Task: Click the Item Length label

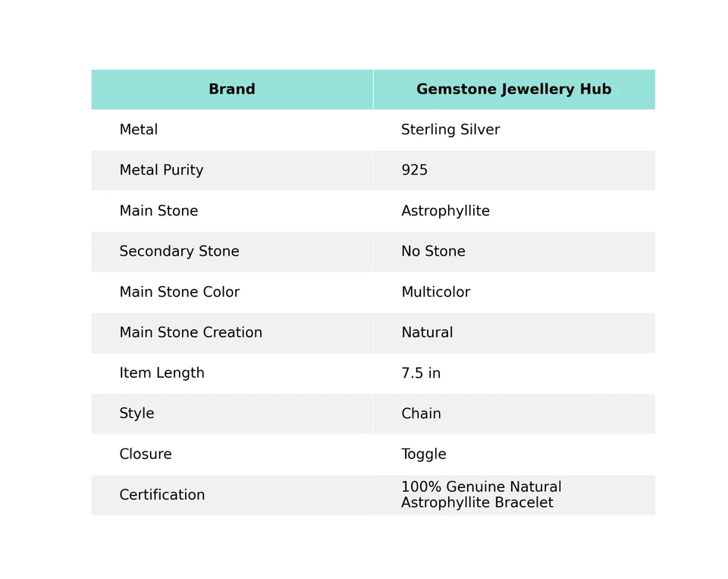Action: [162, 373]
